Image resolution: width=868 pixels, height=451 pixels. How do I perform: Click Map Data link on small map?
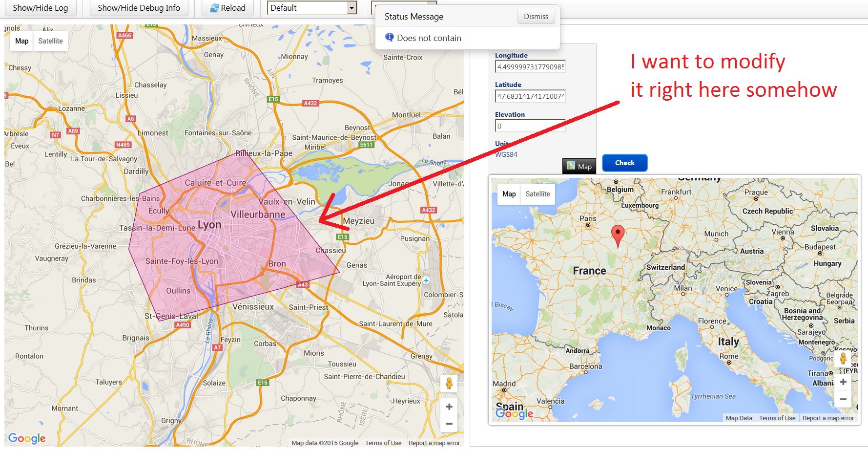(739, 418)
